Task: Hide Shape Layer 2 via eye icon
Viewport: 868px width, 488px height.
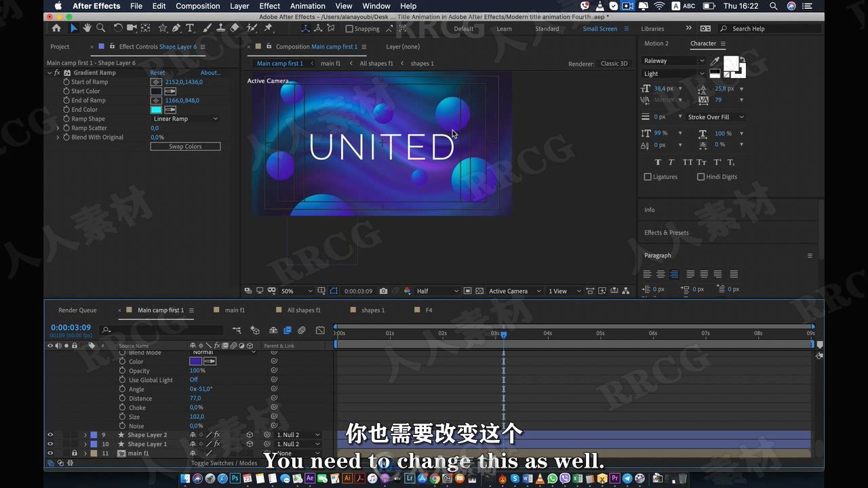Action: click(x=50, y=435)
